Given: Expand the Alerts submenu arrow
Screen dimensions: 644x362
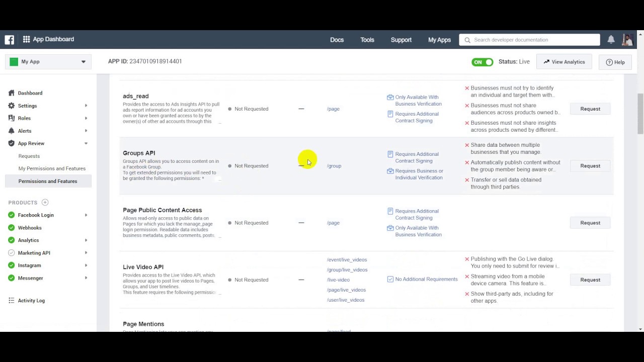Looking at the screenshot, I should [86, 131].
